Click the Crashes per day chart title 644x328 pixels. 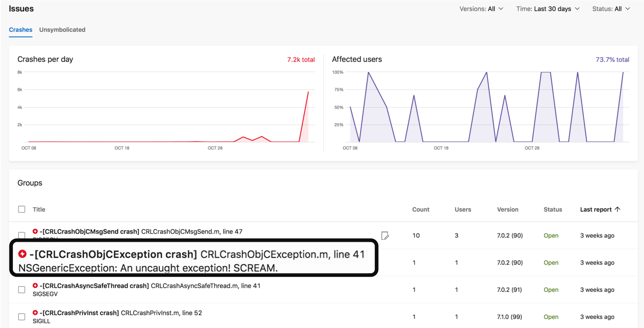(45, 59)
